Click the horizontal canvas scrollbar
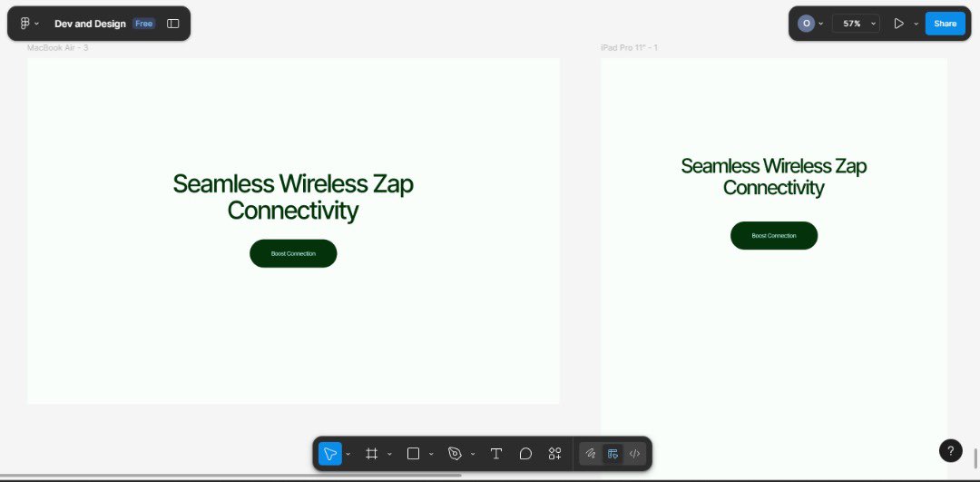The image size is (980, 482). point(231,476)
